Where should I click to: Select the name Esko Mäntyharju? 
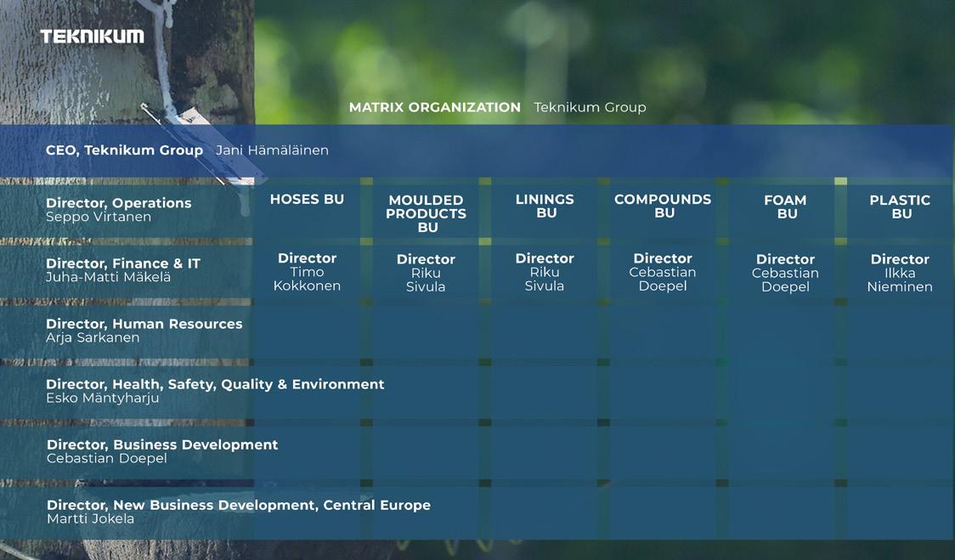tap(103, 398)
